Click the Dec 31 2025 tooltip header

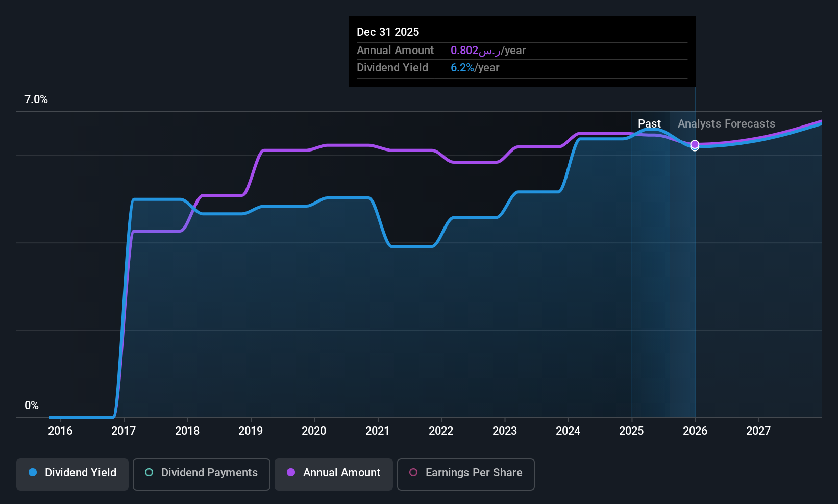388,32
